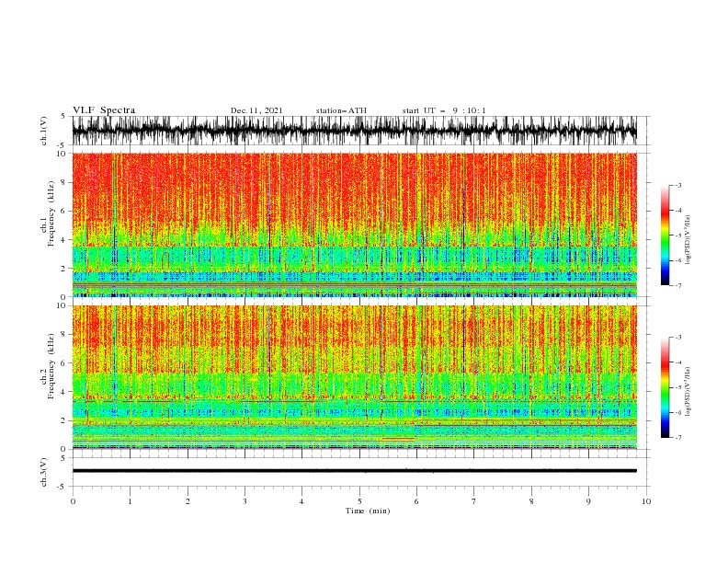Click the ch.1 frequency axis "4" tick
Image resolution: width=728 pixels, height=563 pixels.
[x=64, y=240]
